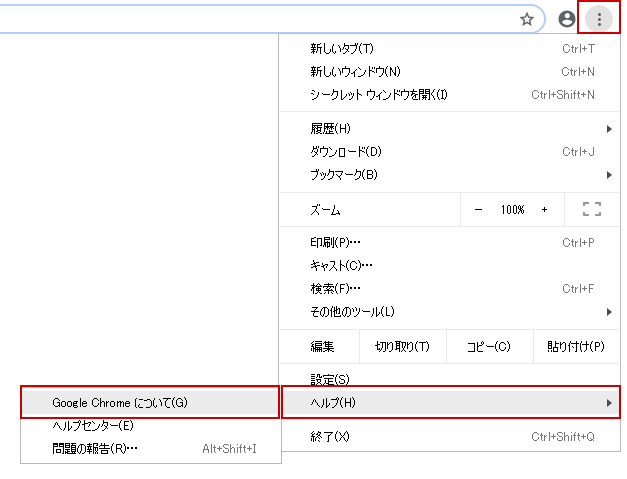Click the arrow beside その他のツール(L)
Image resolution: width=627 pixels, height=479 pixels.
tap(609, 312)
